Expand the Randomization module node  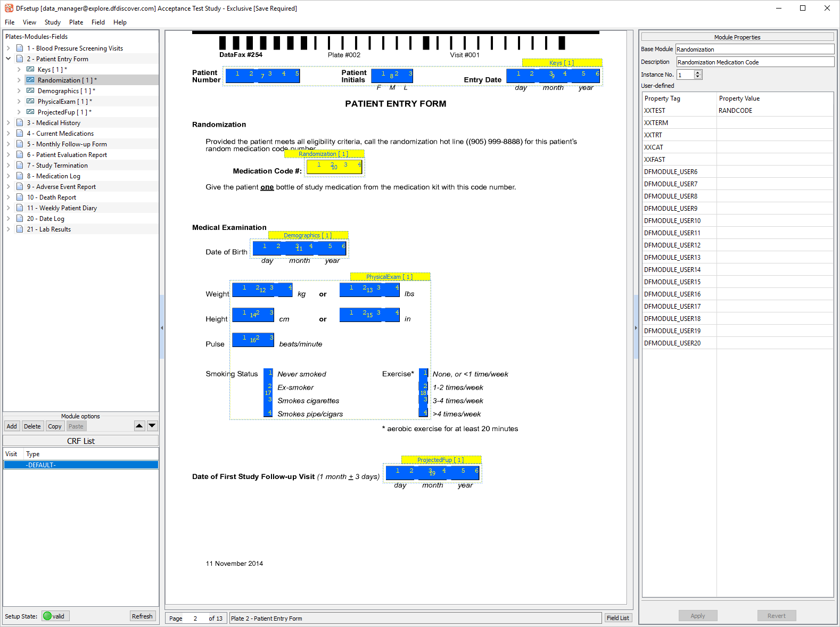[19, 80]
